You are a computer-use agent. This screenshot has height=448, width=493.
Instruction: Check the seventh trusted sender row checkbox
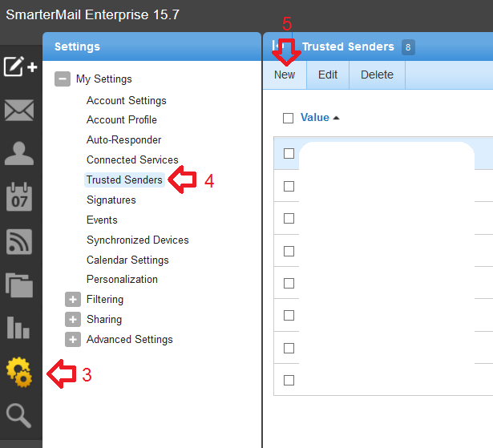point(289,348)
